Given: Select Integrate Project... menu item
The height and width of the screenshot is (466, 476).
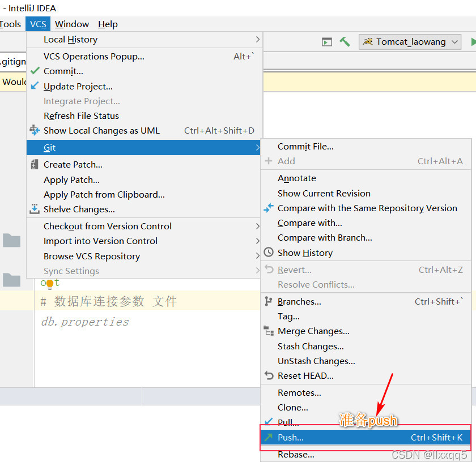Looking at the screenshot, I should (x=144, y=101).
